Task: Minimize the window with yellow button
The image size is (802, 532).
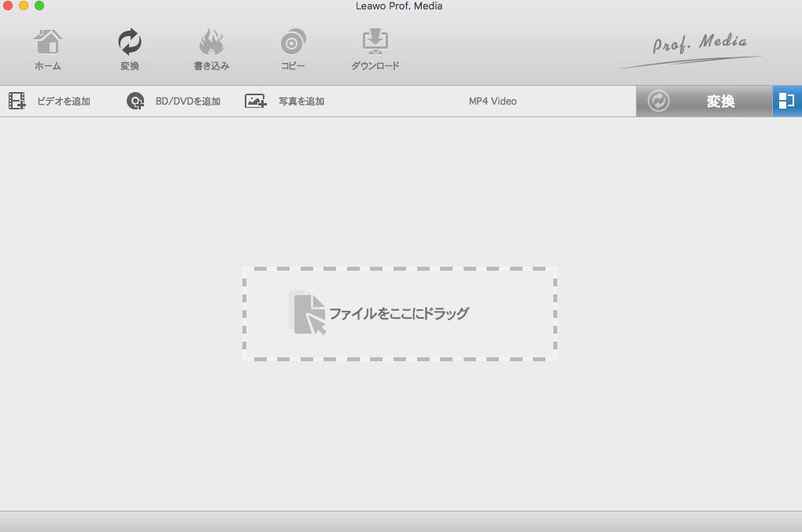Action: coord(24,6)
